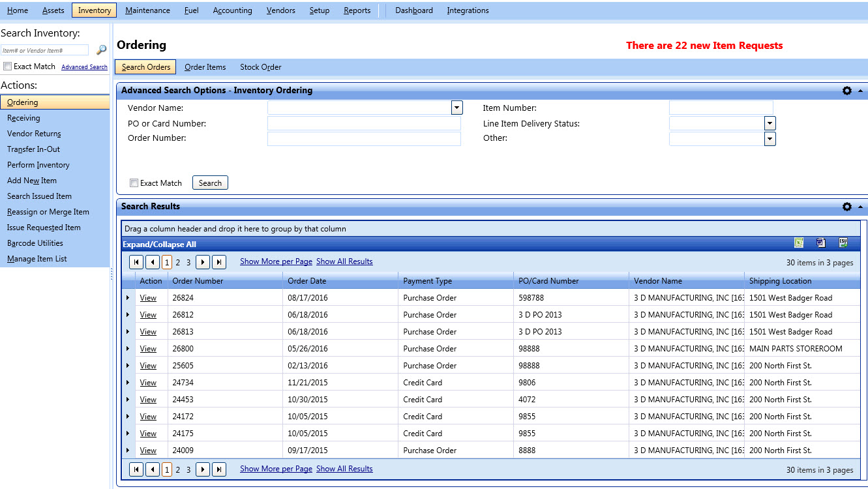The height and width of the screenshot is (489, 868).
Task: Collapse the Advanced Search Options panel
Action: point(860,91)
